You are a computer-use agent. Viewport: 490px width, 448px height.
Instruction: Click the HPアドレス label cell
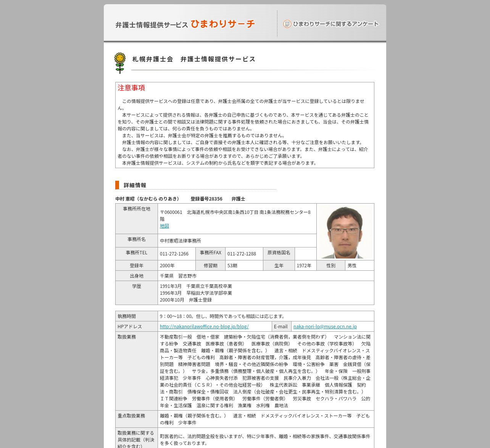(137, 327)
